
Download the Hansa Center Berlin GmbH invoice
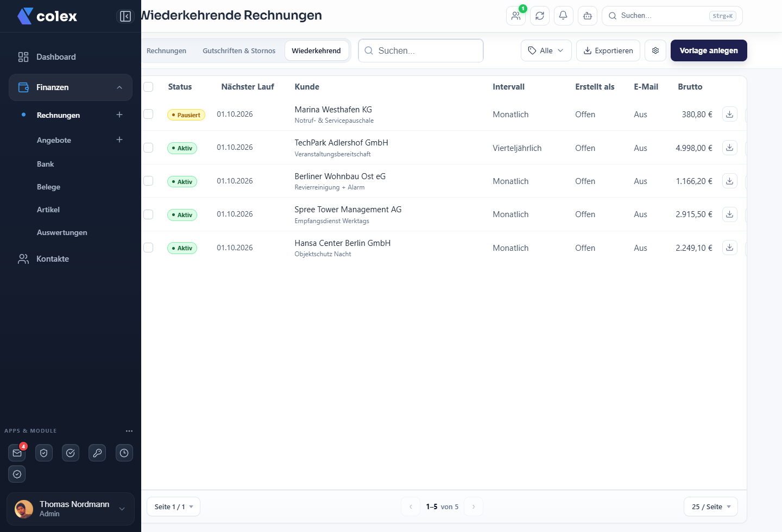730,248
